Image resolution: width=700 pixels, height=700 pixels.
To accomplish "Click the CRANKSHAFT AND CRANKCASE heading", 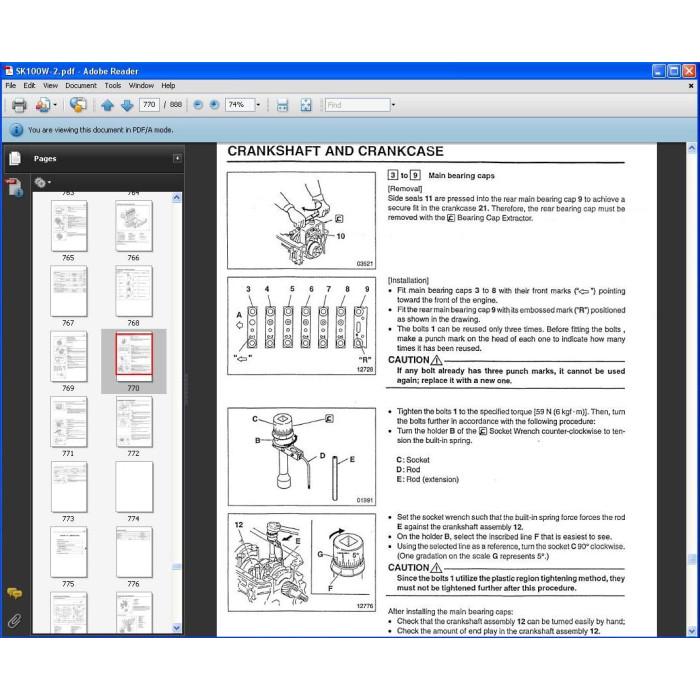I will click(x=335, y=151).
